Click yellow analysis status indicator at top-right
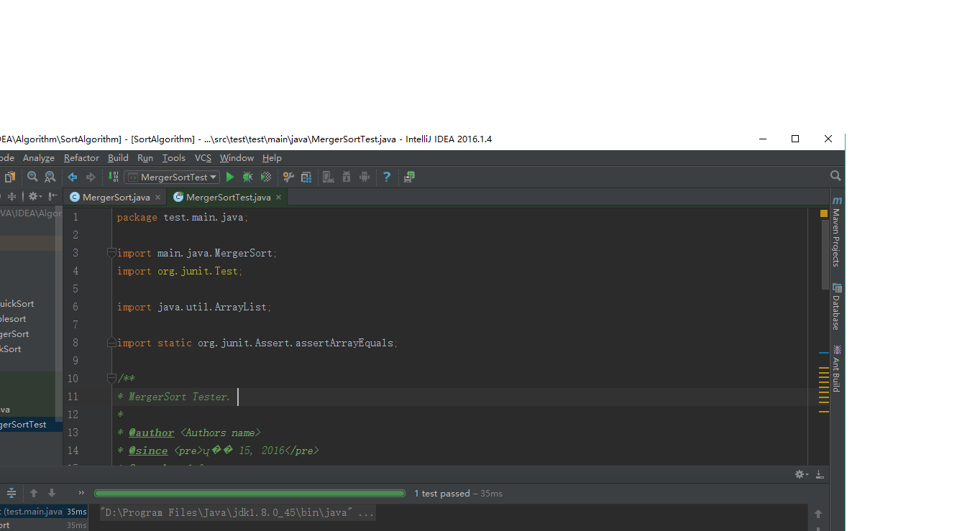This screenshot has width=980, height=531. (824, 213)
